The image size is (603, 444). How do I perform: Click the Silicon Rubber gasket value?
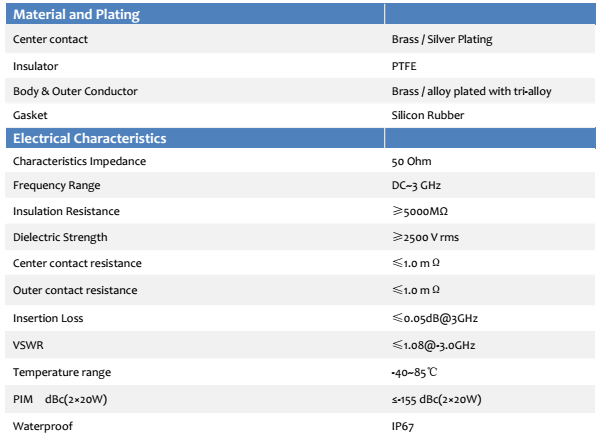click(x=428, y=115)
